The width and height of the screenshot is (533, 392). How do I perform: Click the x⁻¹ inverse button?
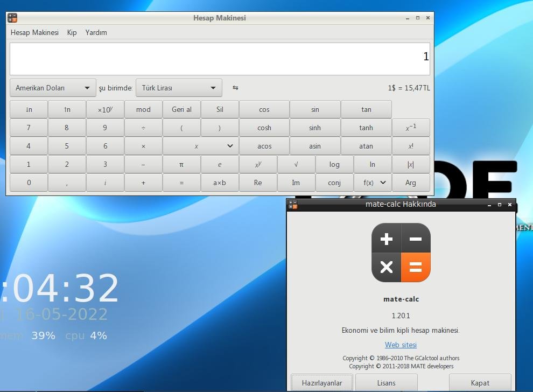click(x=411, y=128)
